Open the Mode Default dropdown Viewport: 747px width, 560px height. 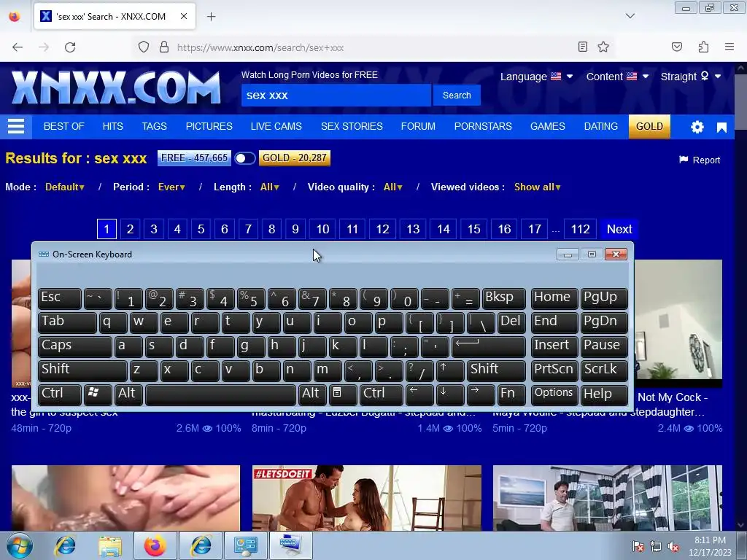(x=65, y=187)
